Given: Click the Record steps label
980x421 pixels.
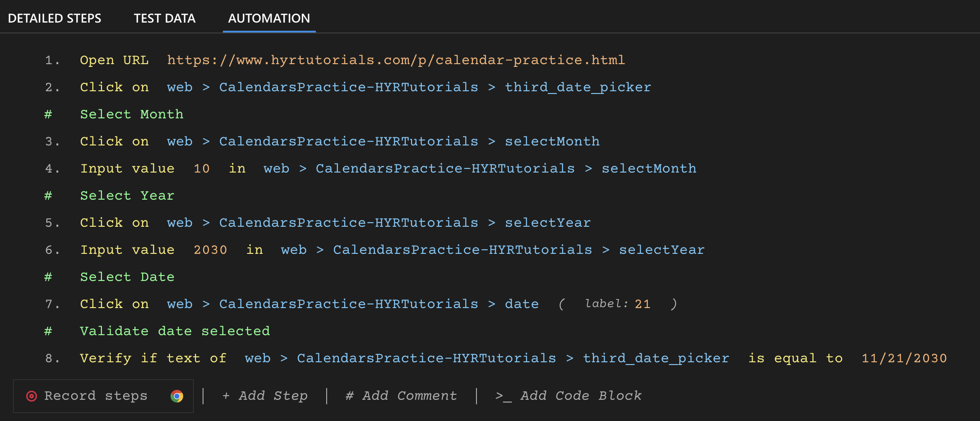Looking at the screenshot, I should pos(96,396).
